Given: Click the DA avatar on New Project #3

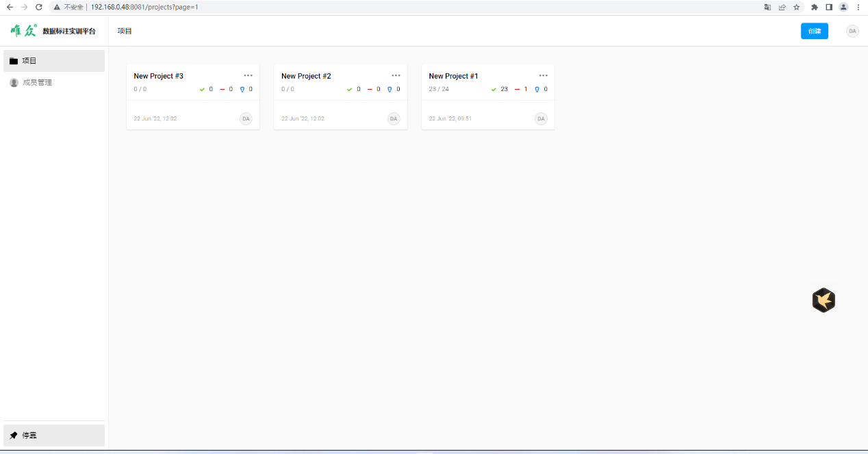Looking at the screenshot, I should tap(246, 118).
